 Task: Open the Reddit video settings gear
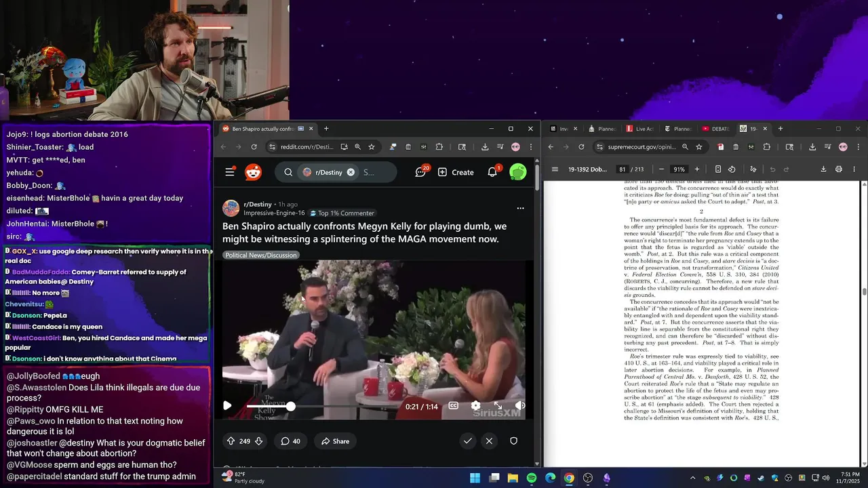tap(475, 406)
